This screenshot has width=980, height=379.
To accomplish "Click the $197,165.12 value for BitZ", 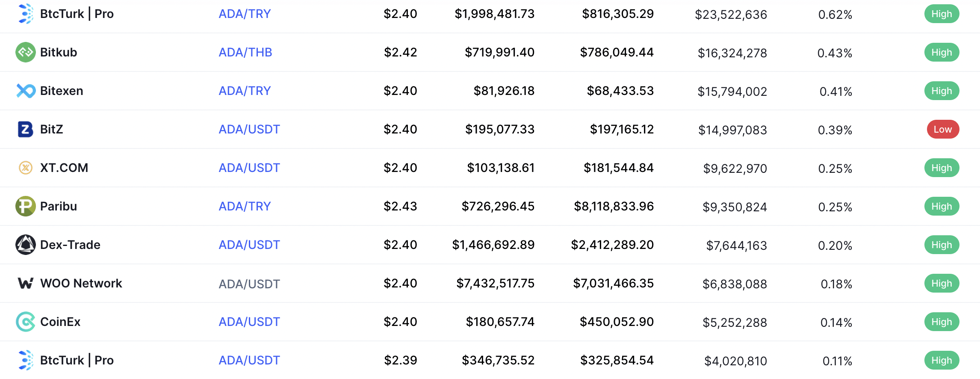I will click(622, 129).
